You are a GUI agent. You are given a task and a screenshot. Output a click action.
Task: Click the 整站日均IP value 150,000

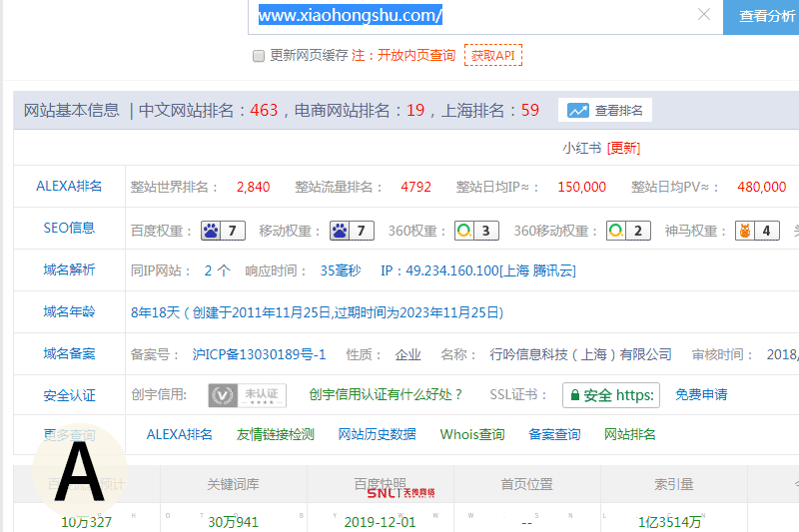click(581, 187)
